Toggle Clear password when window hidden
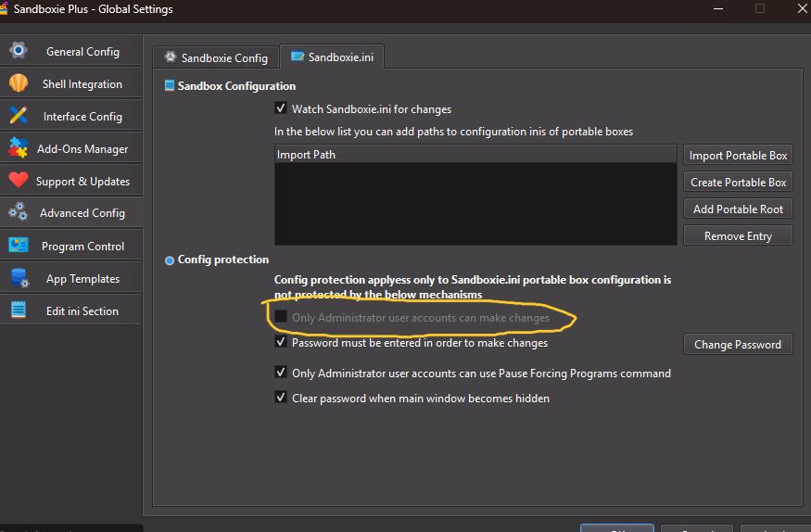This screenshot has height=532, width=811. tap(282, 398)
